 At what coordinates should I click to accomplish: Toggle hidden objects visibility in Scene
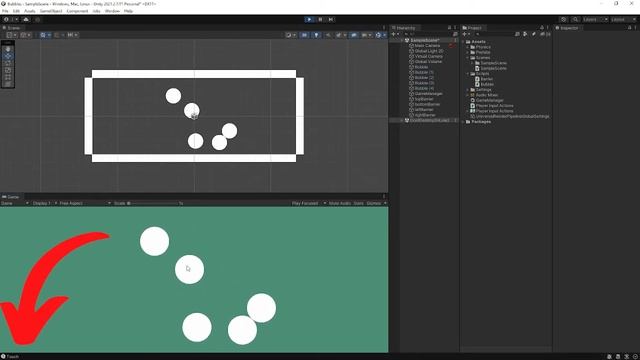[353, 35]
